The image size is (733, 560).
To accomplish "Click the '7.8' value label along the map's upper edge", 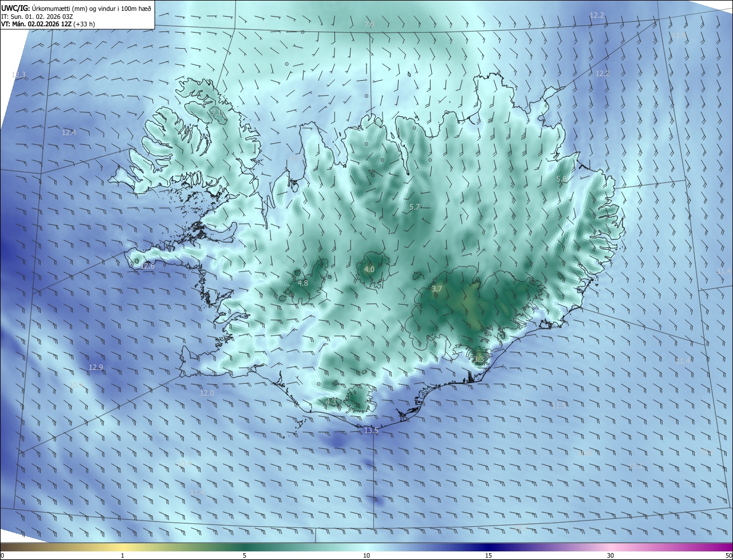I will point(369,24).
